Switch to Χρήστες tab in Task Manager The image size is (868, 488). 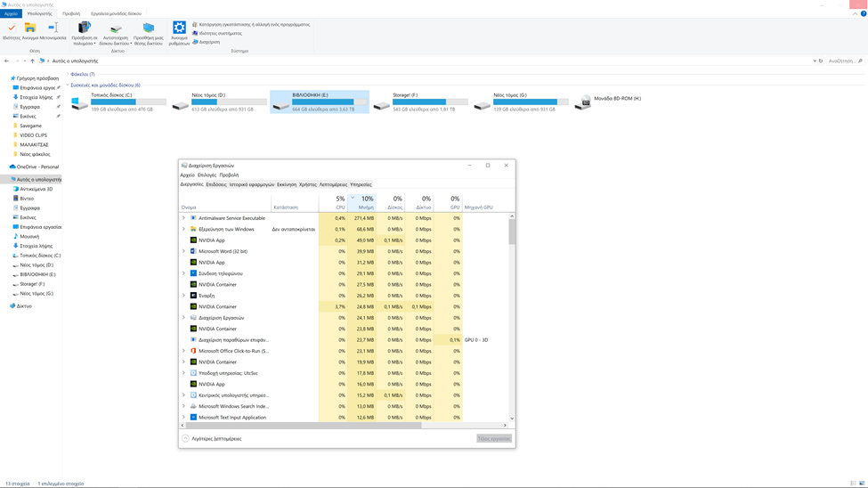(308, 184)
